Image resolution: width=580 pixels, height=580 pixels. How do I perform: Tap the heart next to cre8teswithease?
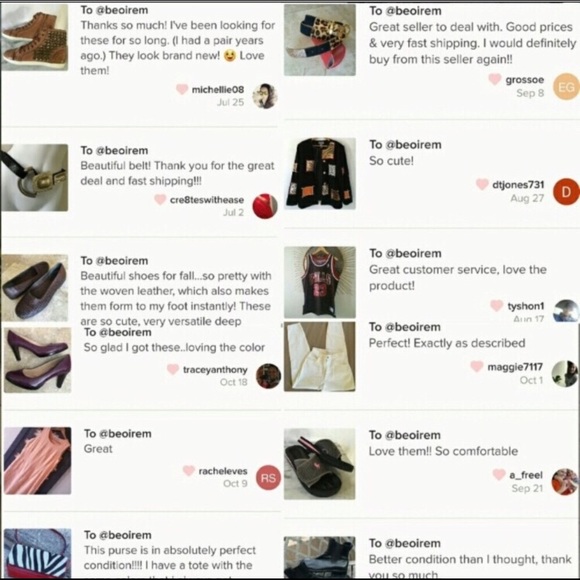[x=160, y=199]
